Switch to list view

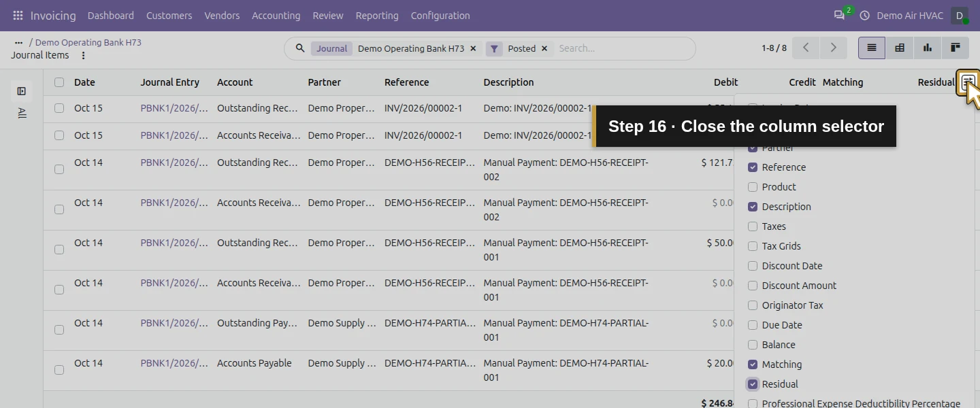point(872,48)
